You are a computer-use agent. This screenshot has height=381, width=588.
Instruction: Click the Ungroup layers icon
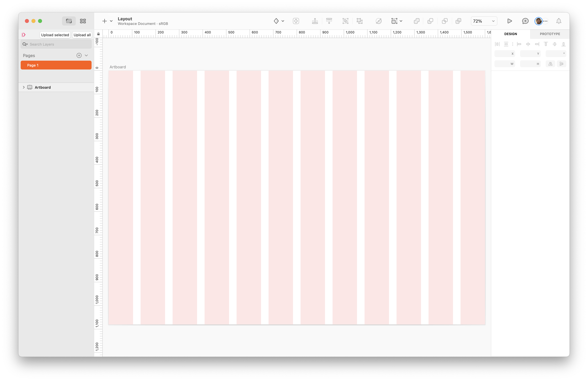359,21
